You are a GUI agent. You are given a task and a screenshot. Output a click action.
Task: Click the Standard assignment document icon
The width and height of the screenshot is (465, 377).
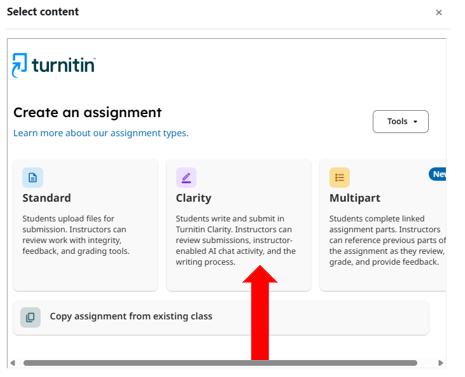click(33, 177)
